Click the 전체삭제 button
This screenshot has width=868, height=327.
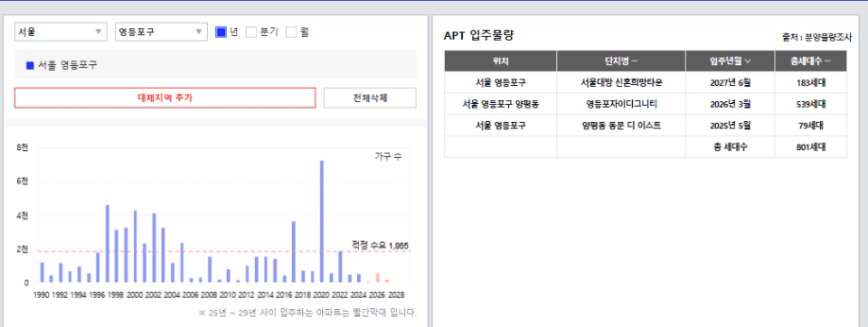click(370, 98)
